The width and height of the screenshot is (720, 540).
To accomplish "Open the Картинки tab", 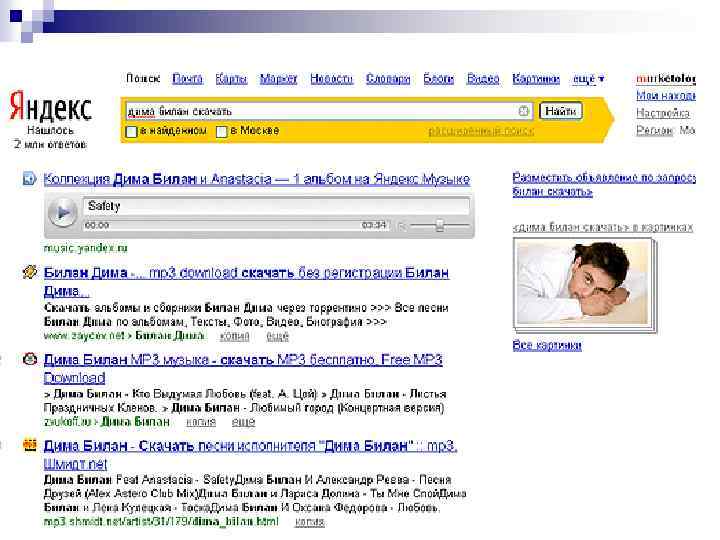I will [536, 79].
